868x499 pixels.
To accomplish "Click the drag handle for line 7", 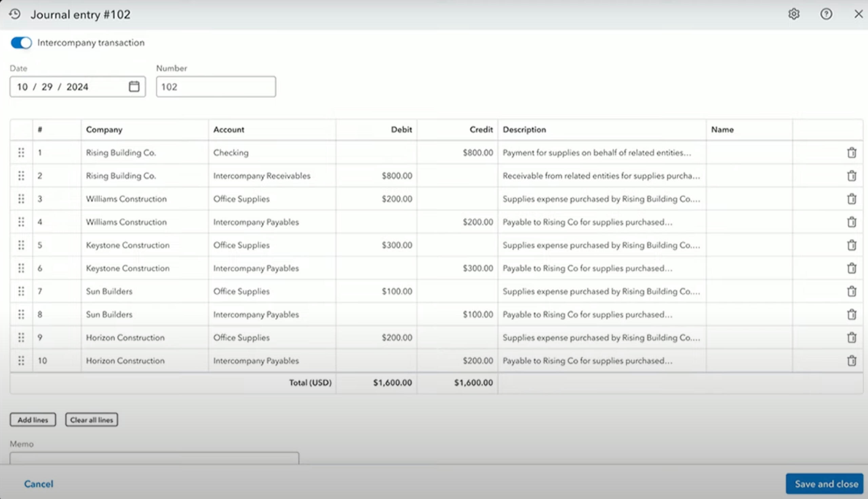I will click(21, 291).
